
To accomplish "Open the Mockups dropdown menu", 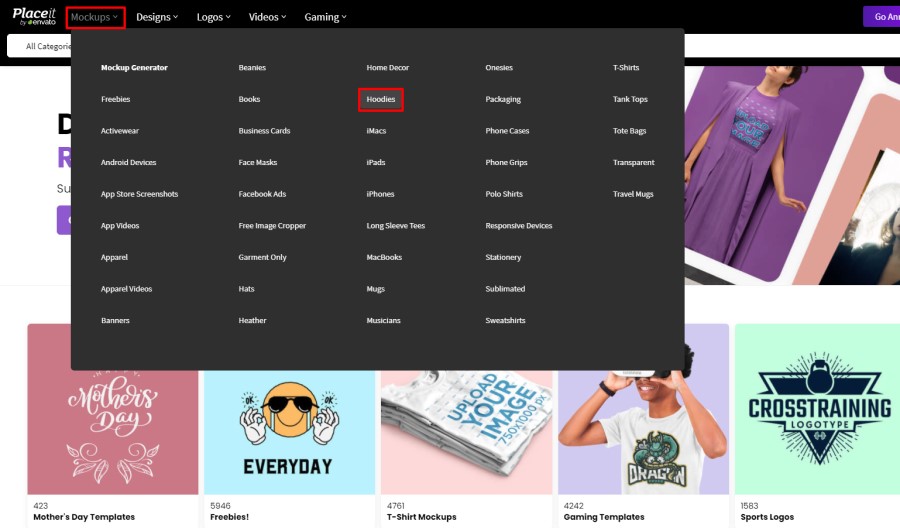I will (x=95, y=17).
